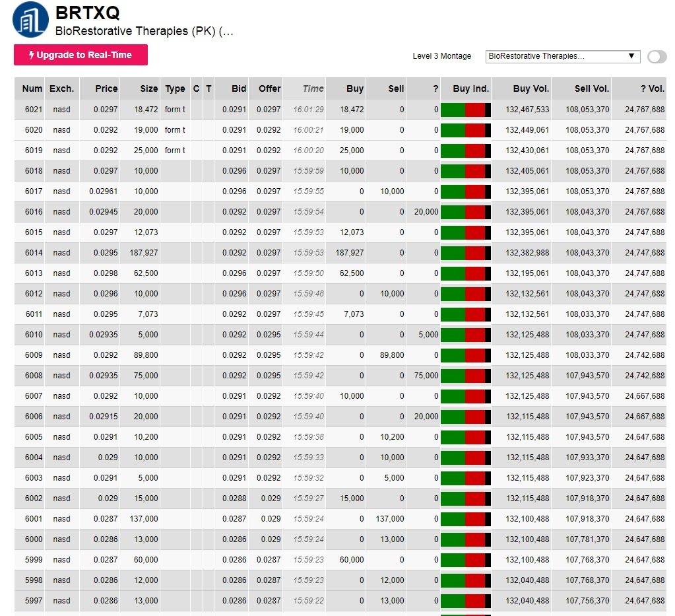Click the BRTXQ company logo icon
Viewport: 675px width, 616px height.
(30, 19)
